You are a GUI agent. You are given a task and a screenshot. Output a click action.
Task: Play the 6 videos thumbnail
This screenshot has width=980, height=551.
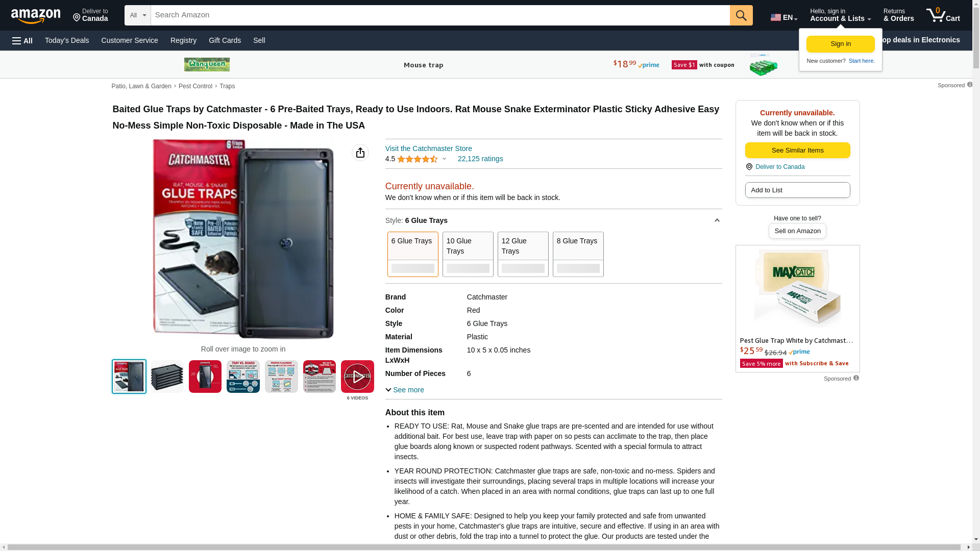point(357,377)
